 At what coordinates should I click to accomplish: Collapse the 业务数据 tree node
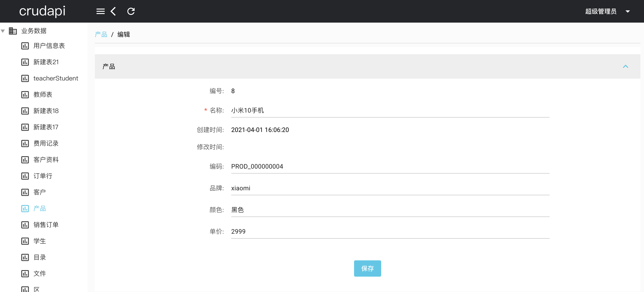[x=3, y=31]
